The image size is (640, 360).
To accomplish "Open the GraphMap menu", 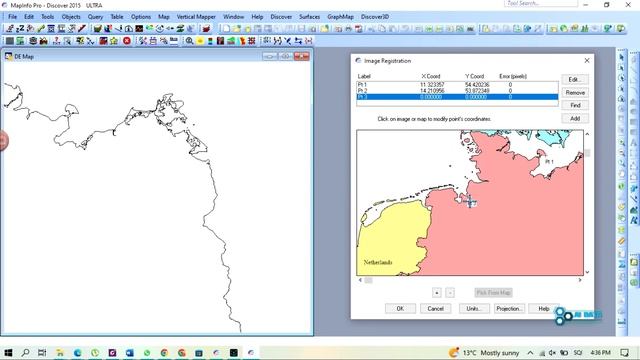I will tap(340, 17).
